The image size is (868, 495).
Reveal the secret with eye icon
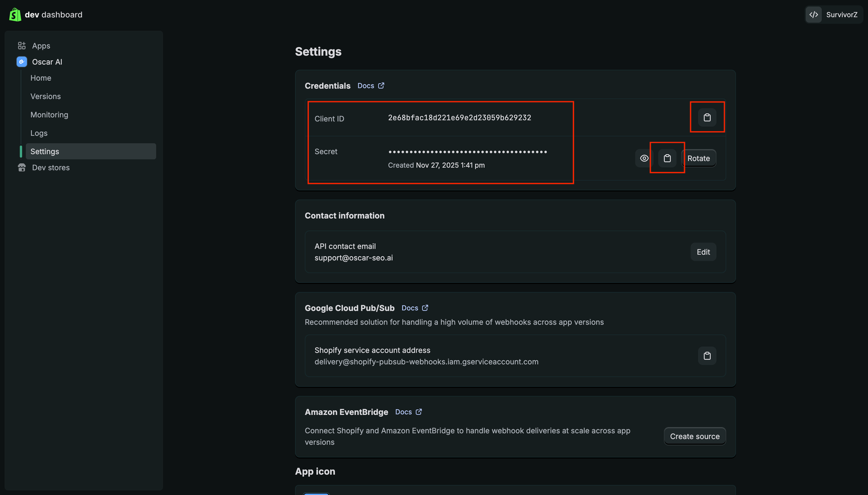pyautogui.click(x=644, y=158)
